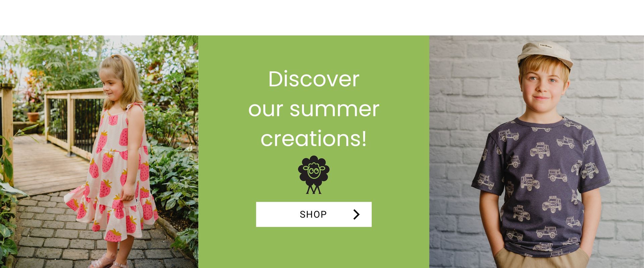The height and width of the screenshot is (268, 644).
Task: Open the girl in strawberry dress photo
Action: 99,152
